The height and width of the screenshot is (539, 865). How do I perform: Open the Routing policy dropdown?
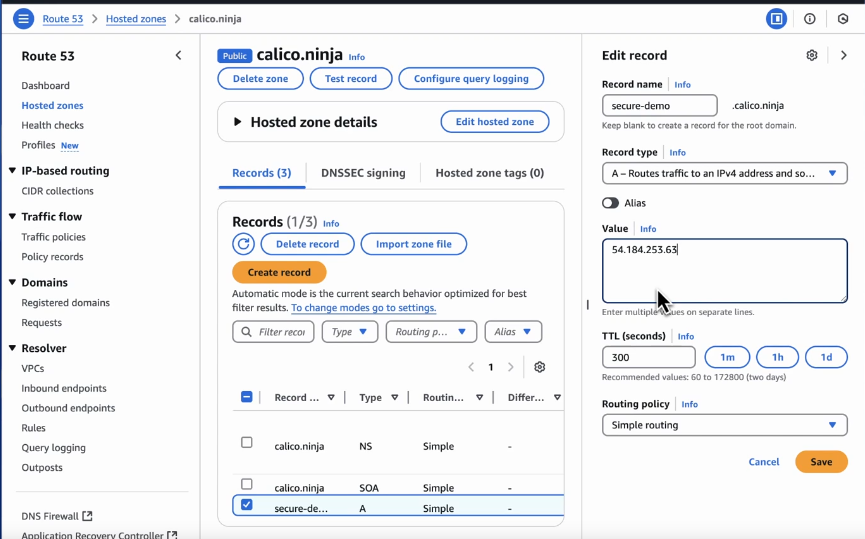(x=724, y=425)
